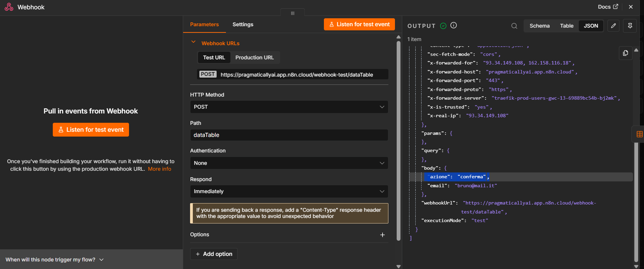
Task: Click the "azione": "conferma" line
Action: pos(521,177)
